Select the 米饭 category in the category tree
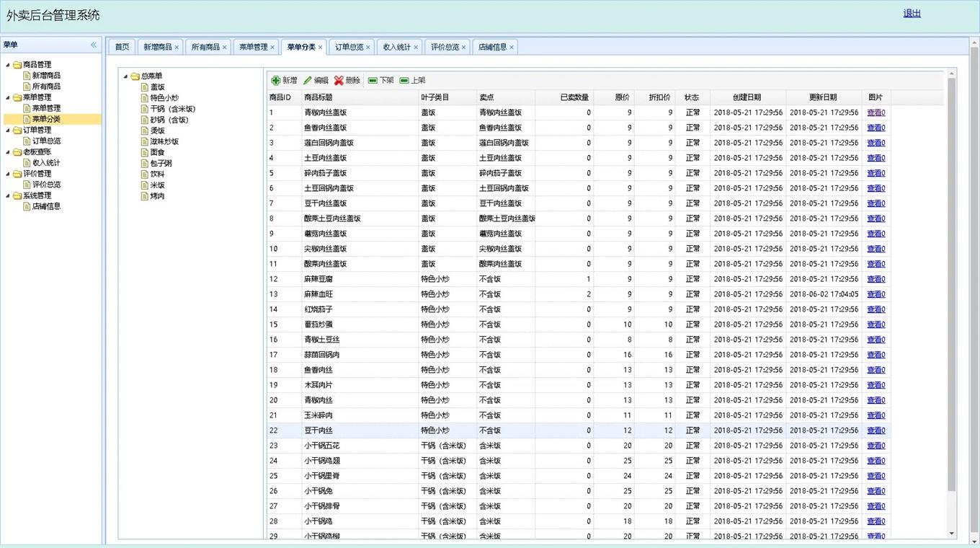This screenshot has width=980, height=548. (x=157, y=185)
